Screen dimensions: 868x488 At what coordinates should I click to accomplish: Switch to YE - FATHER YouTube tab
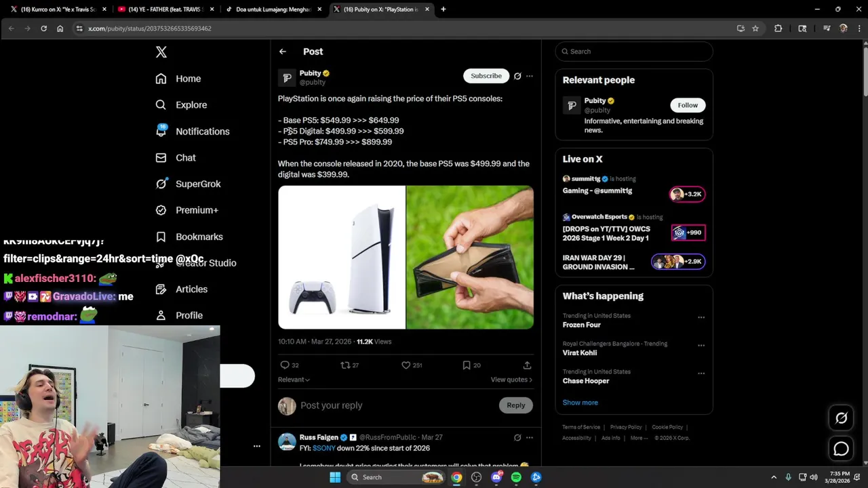pos(165,9)
